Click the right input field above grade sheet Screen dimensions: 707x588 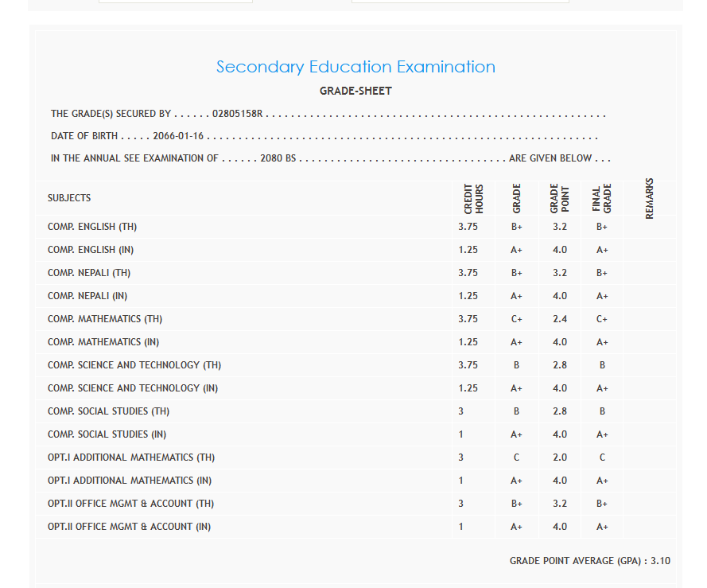click(x=460, y=2)
